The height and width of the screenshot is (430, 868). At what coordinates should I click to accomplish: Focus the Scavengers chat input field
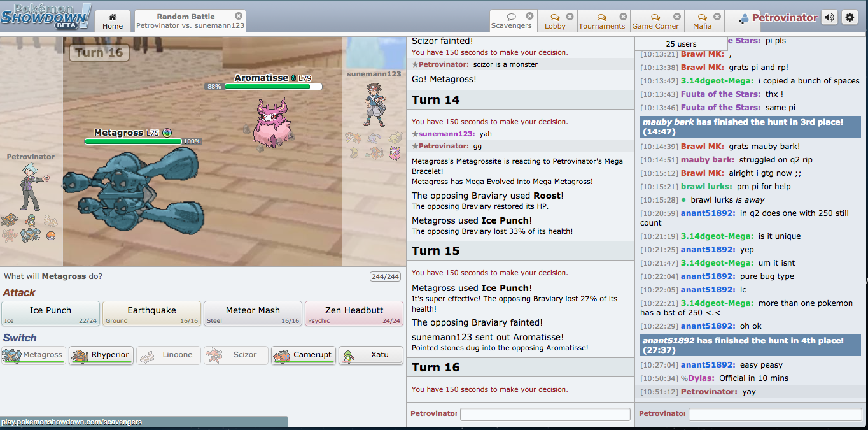pos(774,414)
